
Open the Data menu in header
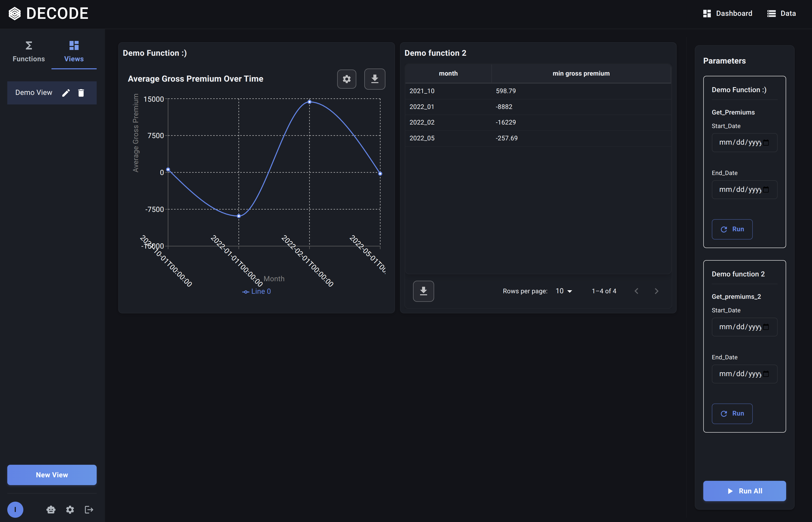pyautogui.click(x=782, y=14)
